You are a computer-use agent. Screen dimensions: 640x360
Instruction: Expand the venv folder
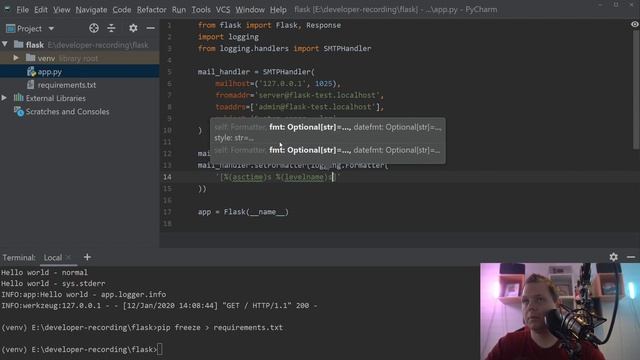click(x=16, y=58)
